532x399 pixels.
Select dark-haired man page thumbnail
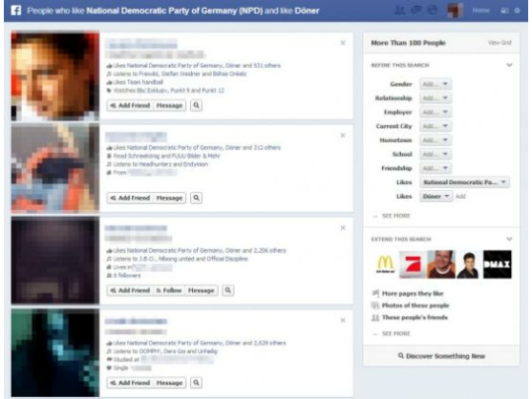(x=469, y=264)
